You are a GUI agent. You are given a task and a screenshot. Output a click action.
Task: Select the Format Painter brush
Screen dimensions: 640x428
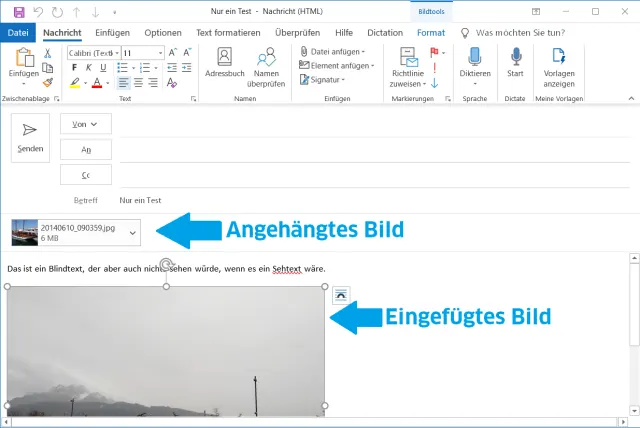(x=48, y=82)
